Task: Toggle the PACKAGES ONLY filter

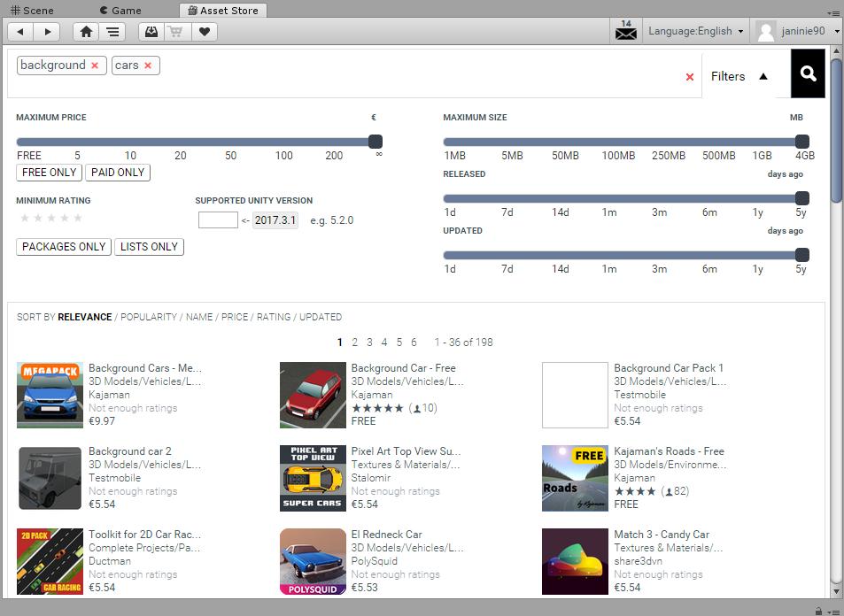Action: [64, 247]
